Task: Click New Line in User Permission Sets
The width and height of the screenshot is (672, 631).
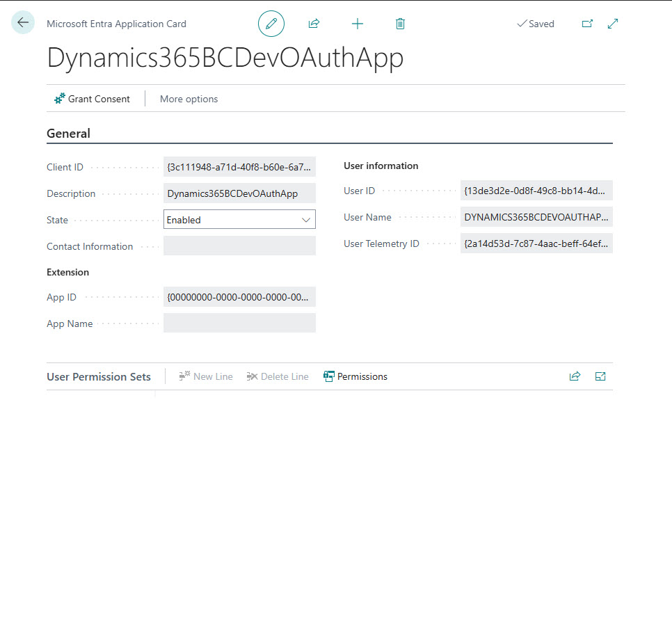Action: pyautogui.click(x=206, y=376)
